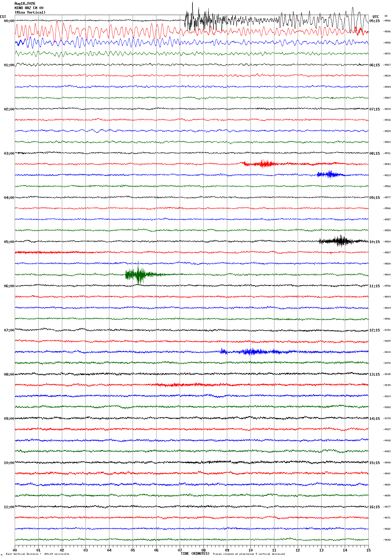Viewport: 392px width, 558px height.
Task: Click the "Traces clipped at plus/minus 5 vertical divisions" note
Action: 249,554
